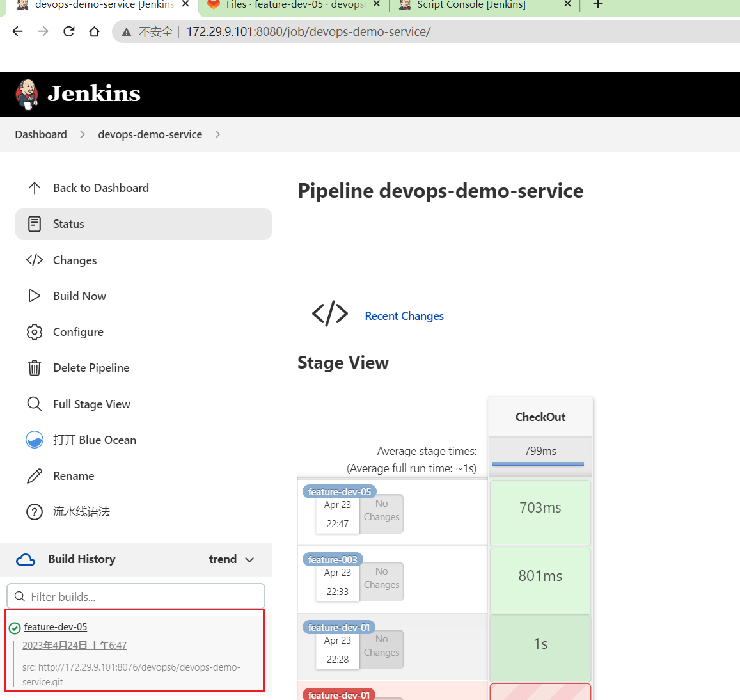Image resolution: width=740 pixels, height=700 pixels.
Task: Click the Blue Ocean icon
Action: [35, 440]
